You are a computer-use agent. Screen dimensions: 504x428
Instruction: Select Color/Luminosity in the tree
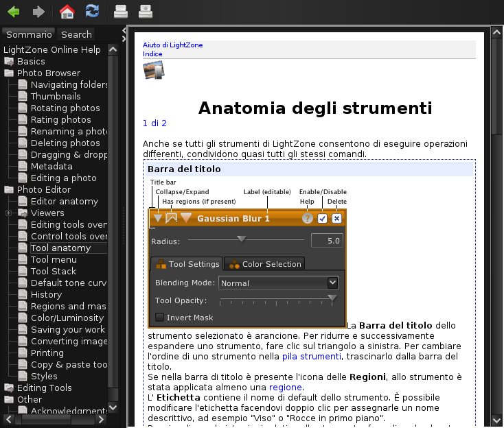67,318
